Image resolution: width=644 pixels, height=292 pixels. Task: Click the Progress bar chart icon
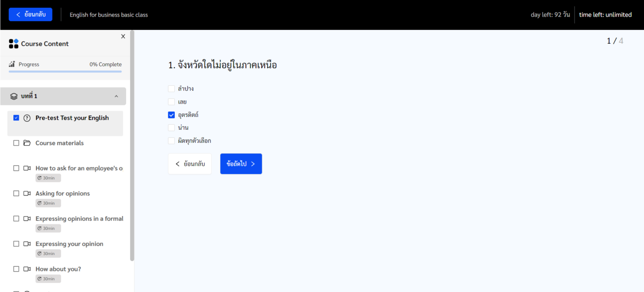click(x=12, y=64)
